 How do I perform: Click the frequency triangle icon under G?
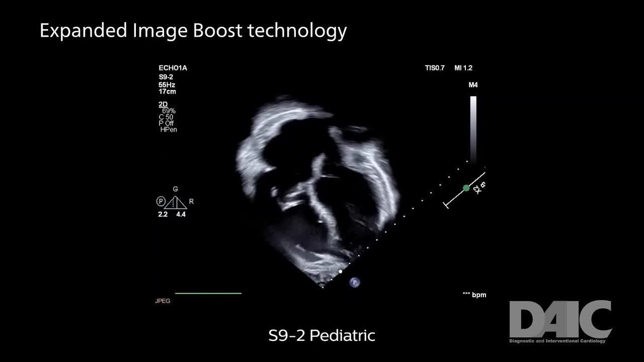[x=176, y=202]
